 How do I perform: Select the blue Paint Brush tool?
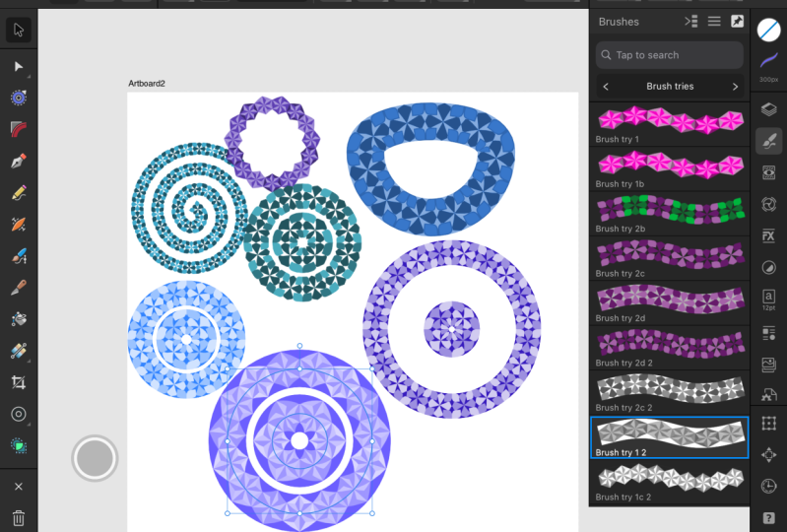coord(19,256)
